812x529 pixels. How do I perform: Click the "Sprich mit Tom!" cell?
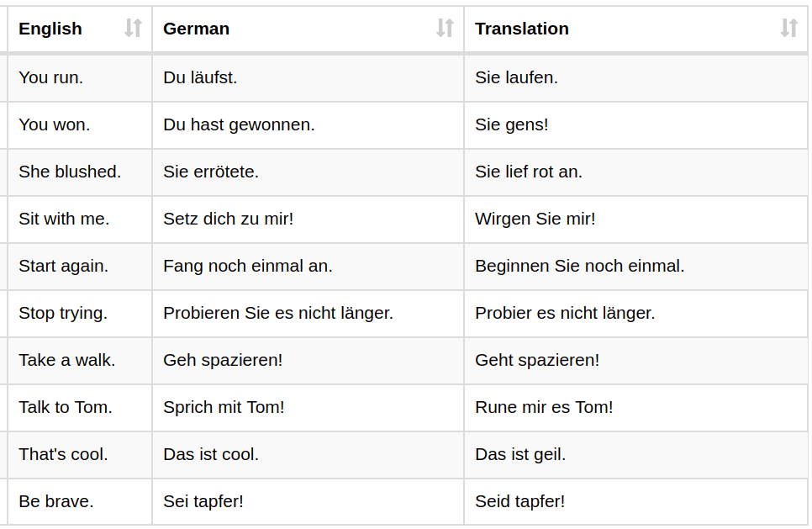(x=224, y=407)
